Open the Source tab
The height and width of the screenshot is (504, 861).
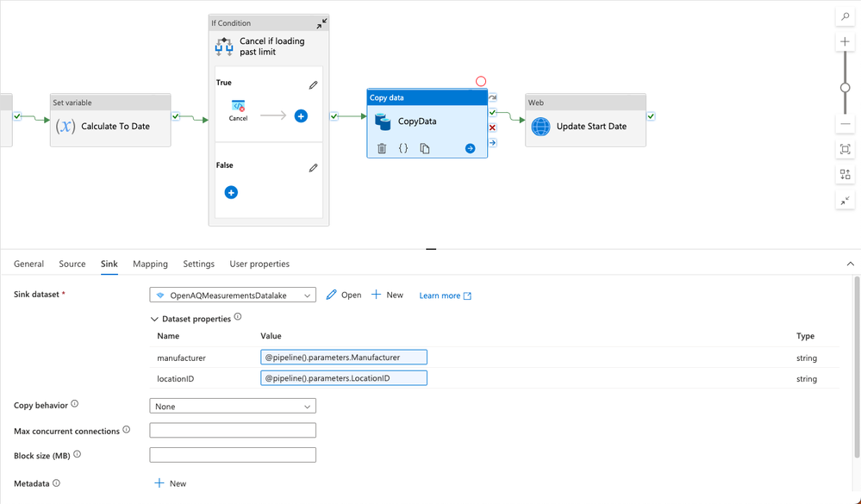pyautogui.click(x=72, y=264)
